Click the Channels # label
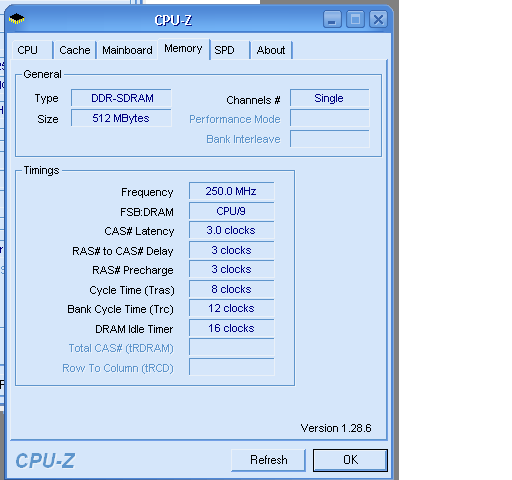The height and width of the screenshot is (480, 512). pyautogui.click(x=253, y=100)
